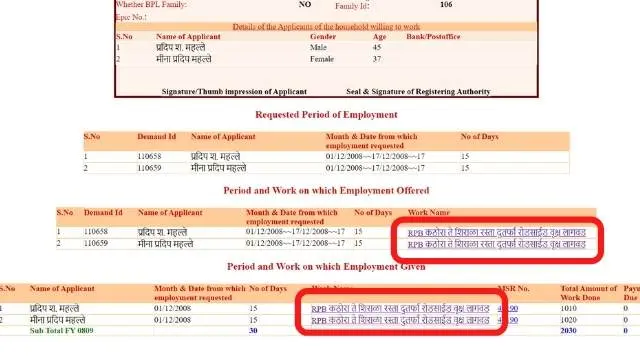
Task: Click 'Total Amount of Work Done' column header
Action: (x=589, y=293)
